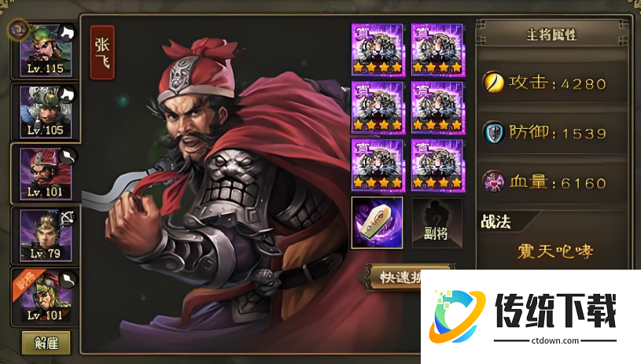This screenshot has height=364, width=641.
Task: Click the 解雇 dismiss button
Action: [46, 343]
